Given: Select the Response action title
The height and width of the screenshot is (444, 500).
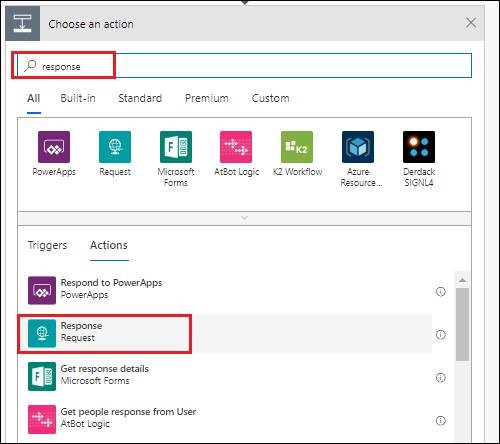Looking at the screenshot, I should click(81, 326).
